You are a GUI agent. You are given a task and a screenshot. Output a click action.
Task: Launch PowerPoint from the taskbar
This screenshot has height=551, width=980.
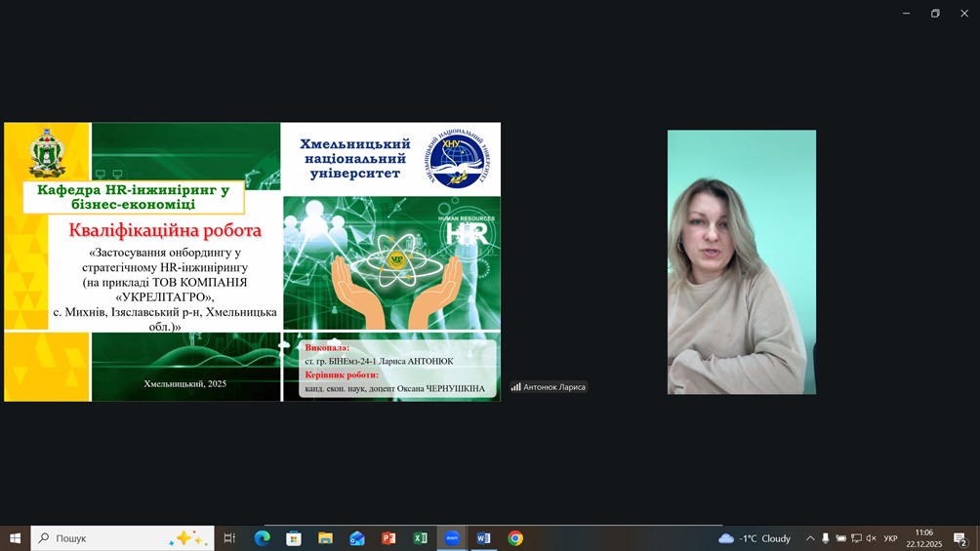click(x=388, y=538)
